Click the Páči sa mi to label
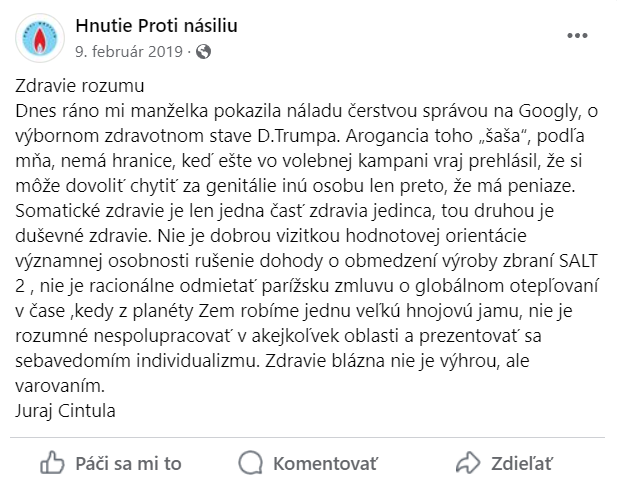Image resolution: width=617 pixels, height=488 pixels. pos(128,464)
